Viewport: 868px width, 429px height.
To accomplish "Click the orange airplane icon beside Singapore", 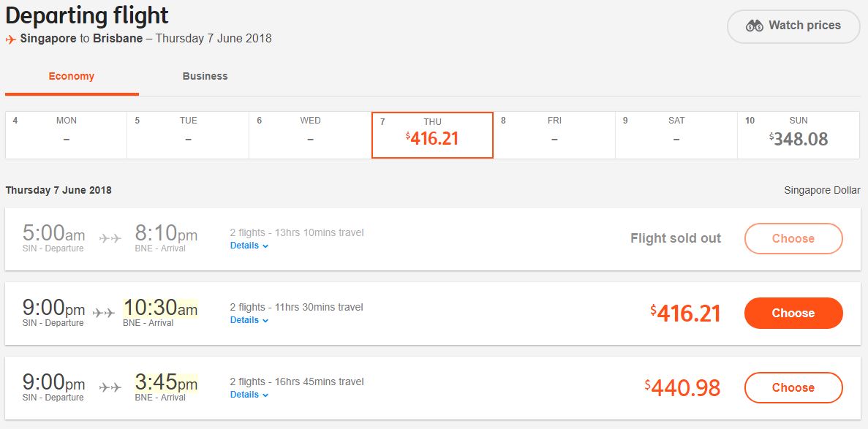I will pyautogui.click(x=11, y=39).
